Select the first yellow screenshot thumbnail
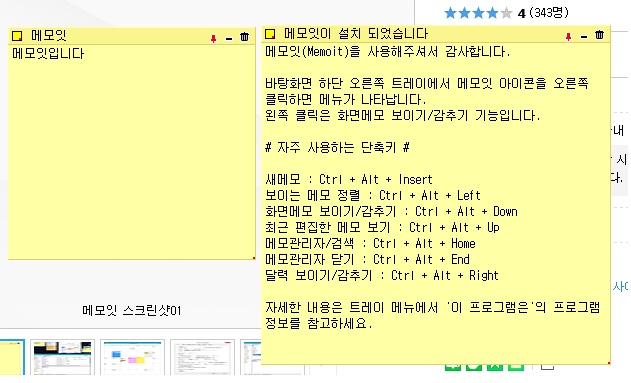 click(12, 358)
